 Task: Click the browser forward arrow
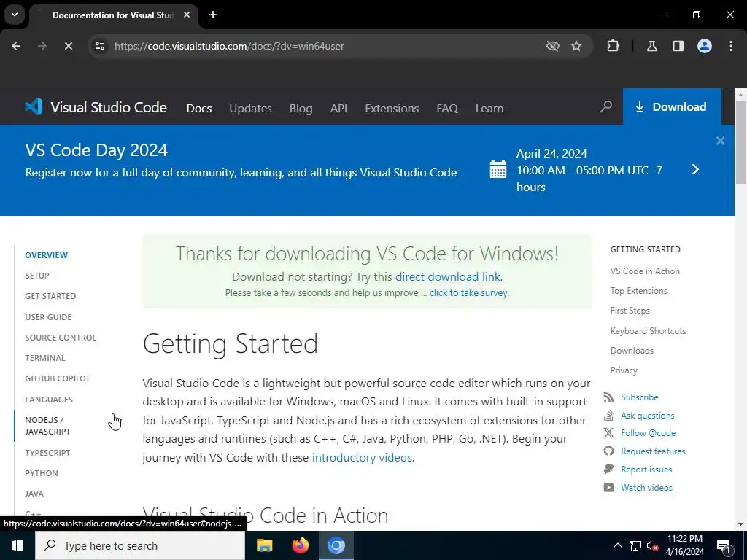(42, 46)
